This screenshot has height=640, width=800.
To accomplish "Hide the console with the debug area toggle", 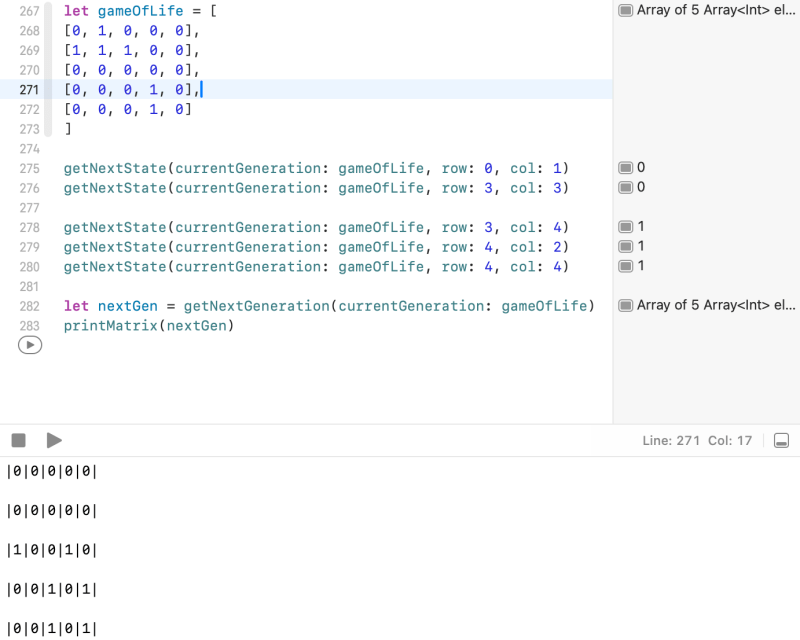I will [x=782, y=440].
